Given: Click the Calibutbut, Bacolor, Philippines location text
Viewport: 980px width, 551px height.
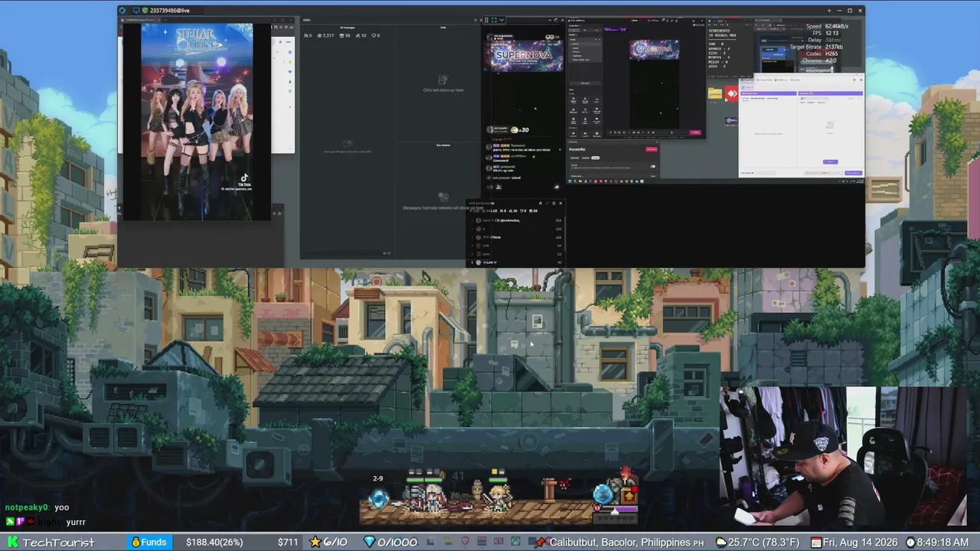Looking at the screenshot, I should [x=620, y=543].
